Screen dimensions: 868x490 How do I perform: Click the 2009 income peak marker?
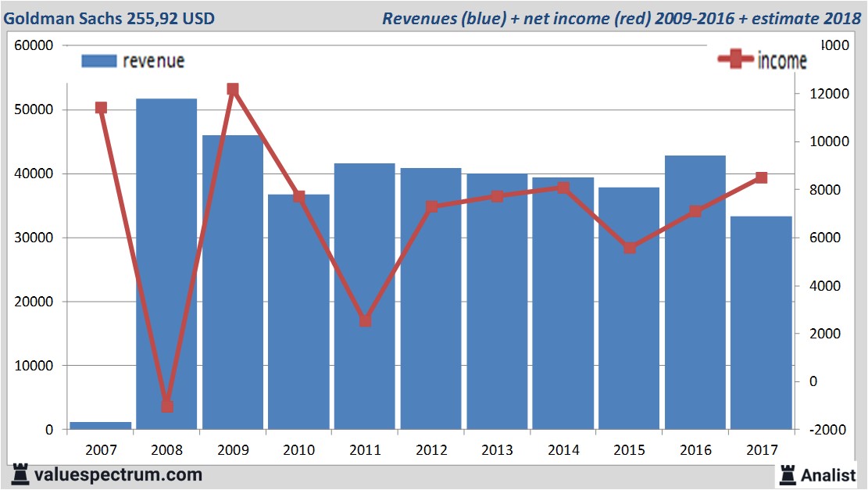[233, 89]
